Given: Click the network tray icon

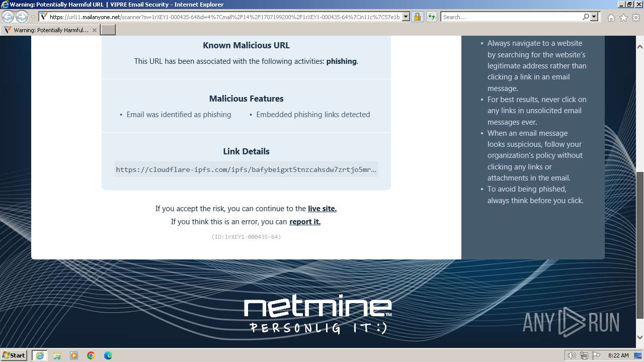Looking at the screenshot, I should (x=584, y=355).
